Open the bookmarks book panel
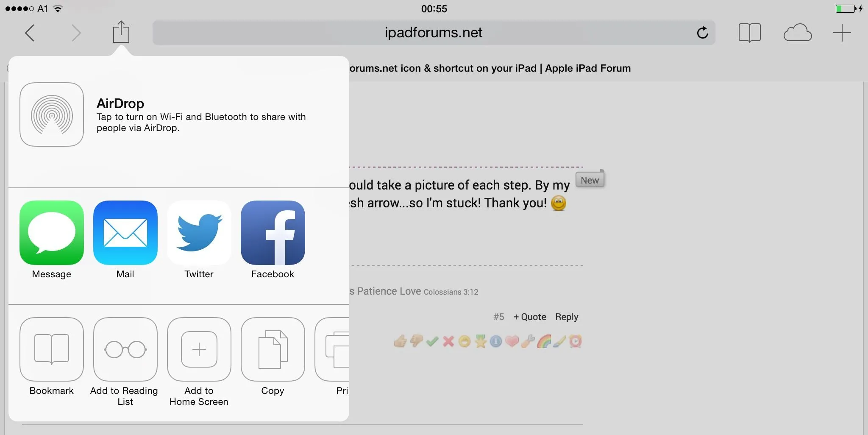The image size is (868, 435). click(749, 33)
